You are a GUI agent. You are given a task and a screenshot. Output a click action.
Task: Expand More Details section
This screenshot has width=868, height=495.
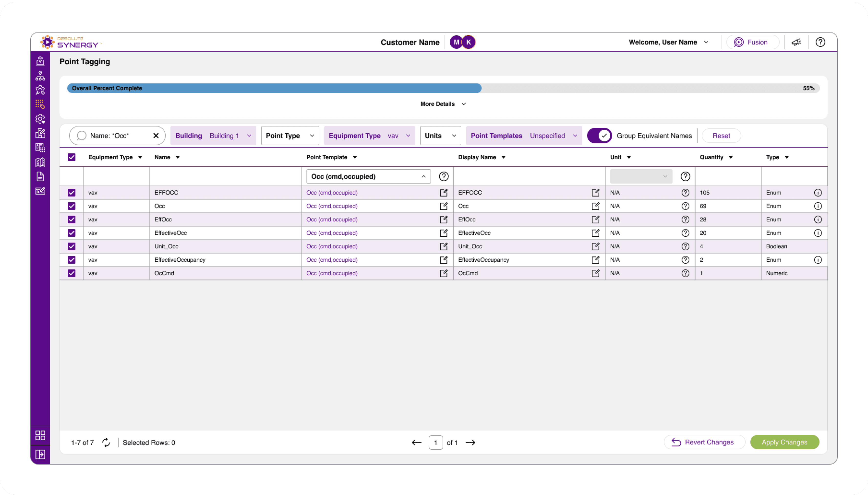[443, 104]
